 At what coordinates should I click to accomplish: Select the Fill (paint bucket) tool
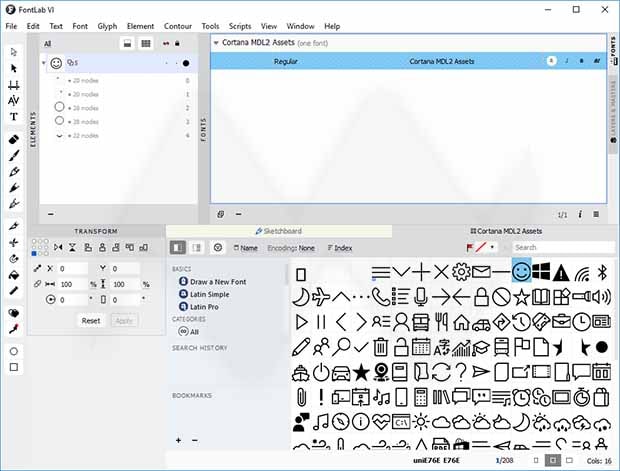tap(13, 275)
